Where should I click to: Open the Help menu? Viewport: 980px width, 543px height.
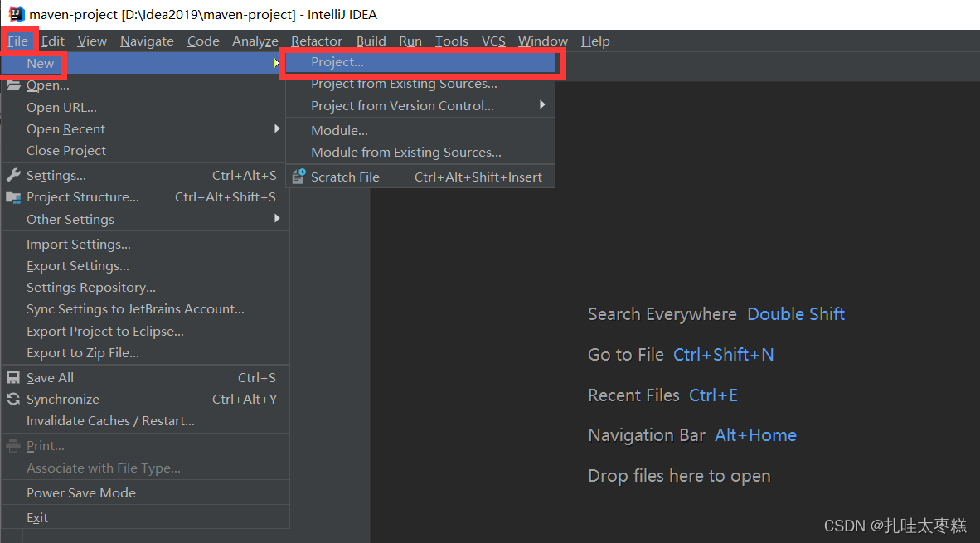point(595,41)
